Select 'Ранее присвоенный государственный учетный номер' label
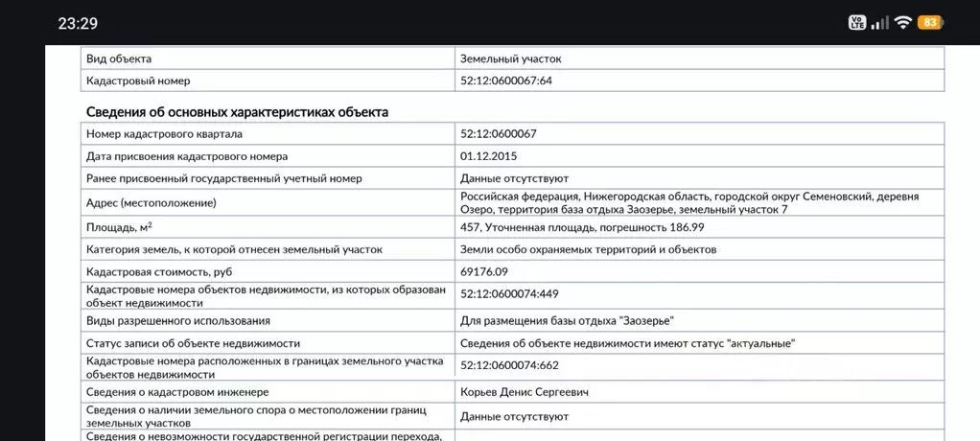 [223, 178]
